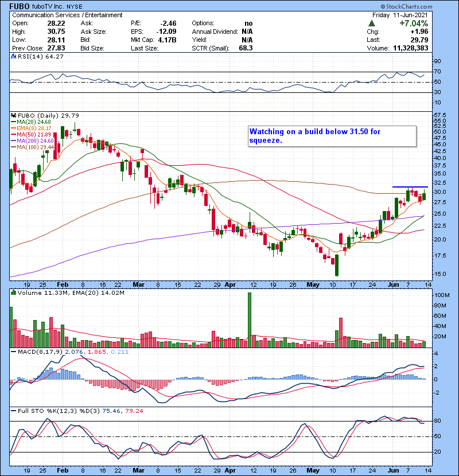Click the MACD(8,17,9) label
The width and height of the screenshot is (459, 476).
click(x=40, y=352)
